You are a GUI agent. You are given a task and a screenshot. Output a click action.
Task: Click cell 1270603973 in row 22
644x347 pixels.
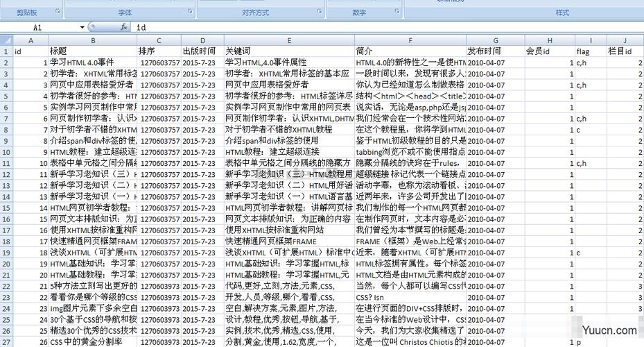(x=159, y=286)
